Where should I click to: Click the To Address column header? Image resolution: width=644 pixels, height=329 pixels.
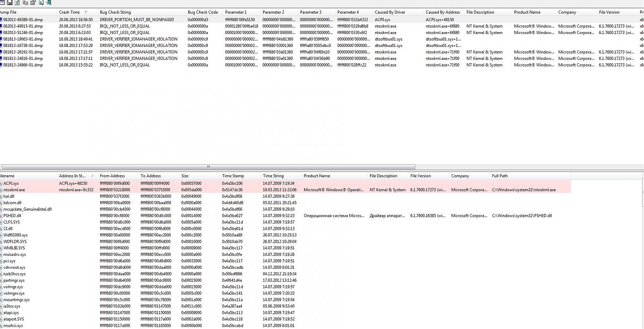(158, 176)
